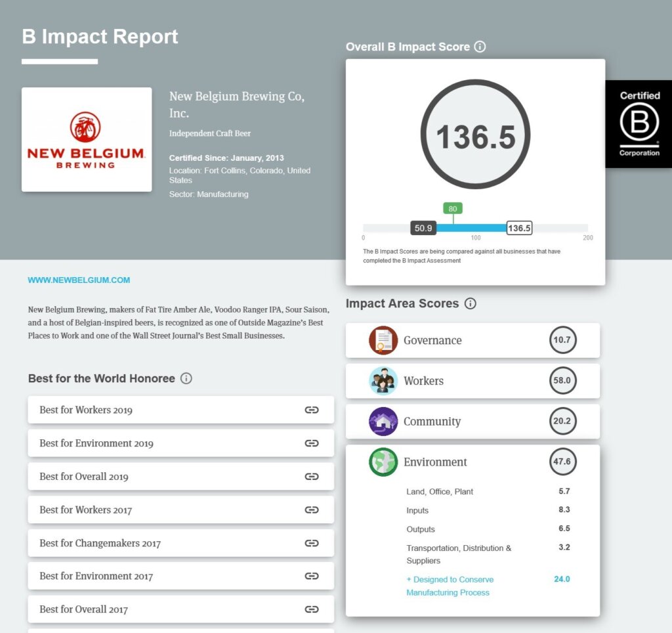Open the Best for Overall 2019 honoree row
Viewport: 672px width, 633px height.
[181, 477]
